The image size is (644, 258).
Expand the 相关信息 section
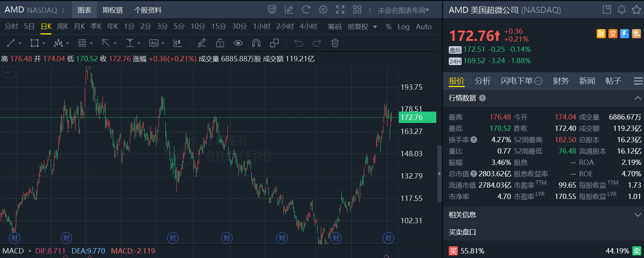(637, 215)
